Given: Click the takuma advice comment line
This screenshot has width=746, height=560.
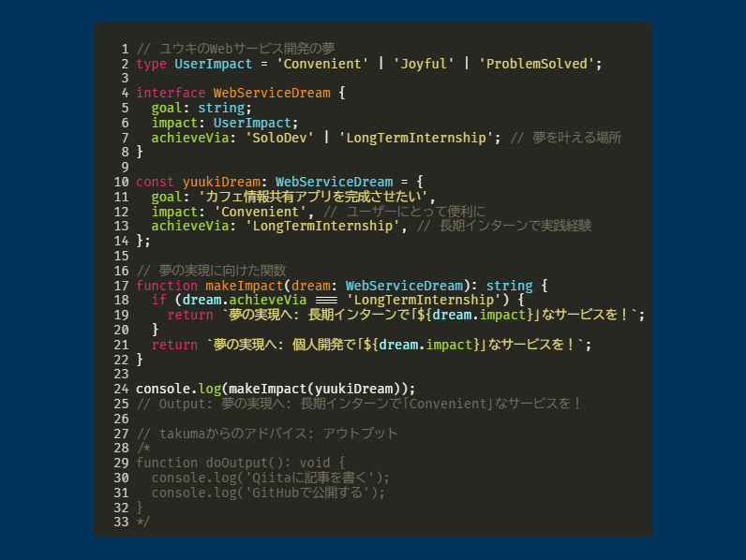Looking at the screenshot, I should pyautogui.click(x=267, y=433).
